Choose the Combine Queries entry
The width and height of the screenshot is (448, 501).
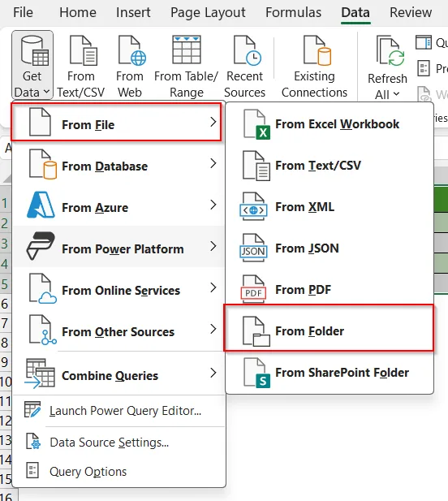point(118,374)
